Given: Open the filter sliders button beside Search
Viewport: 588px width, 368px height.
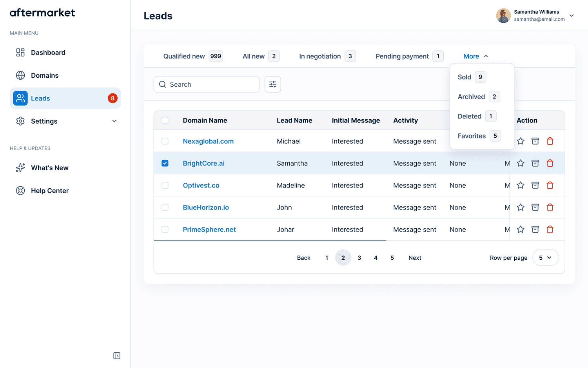Looking at the screenshot, I should tap(273, 84).
